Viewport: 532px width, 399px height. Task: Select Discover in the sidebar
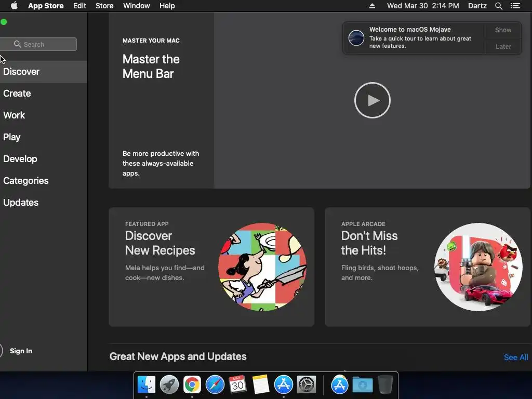(x=44, y=72)
